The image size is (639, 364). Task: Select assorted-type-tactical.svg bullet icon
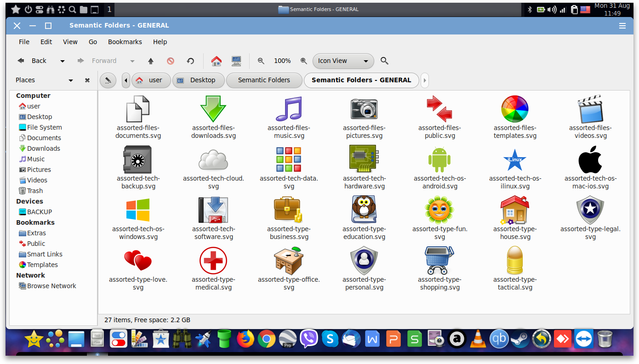tap(515, 261)
